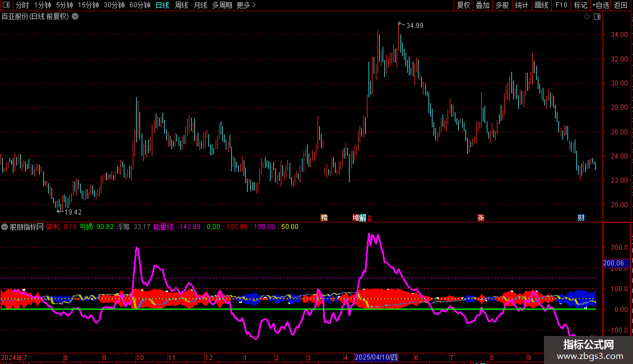
Task: Click the 解 event marker icon
Action: point(363,218)
